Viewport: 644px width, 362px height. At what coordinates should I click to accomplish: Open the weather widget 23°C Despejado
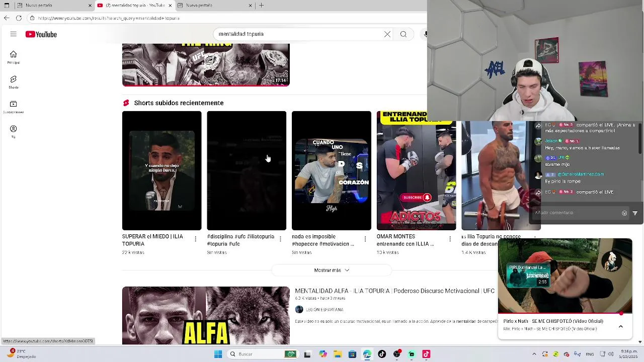(x=20, y=354)
